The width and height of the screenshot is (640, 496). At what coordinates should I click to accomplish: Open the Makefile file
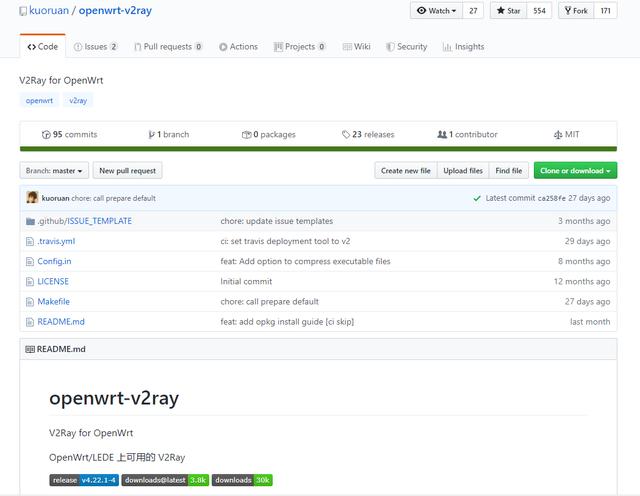coord(53,302)
